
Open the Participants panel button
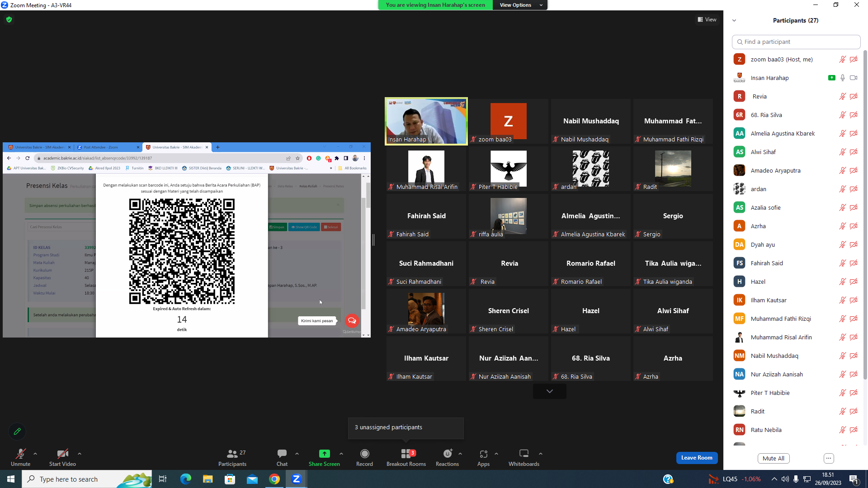232,457
